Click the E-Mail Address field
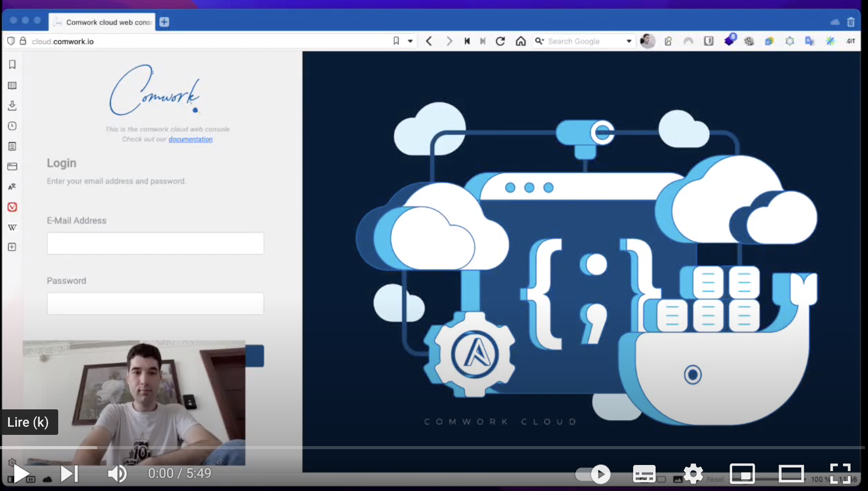This screenshot has height=491, width=868. (x=155, y=243)
